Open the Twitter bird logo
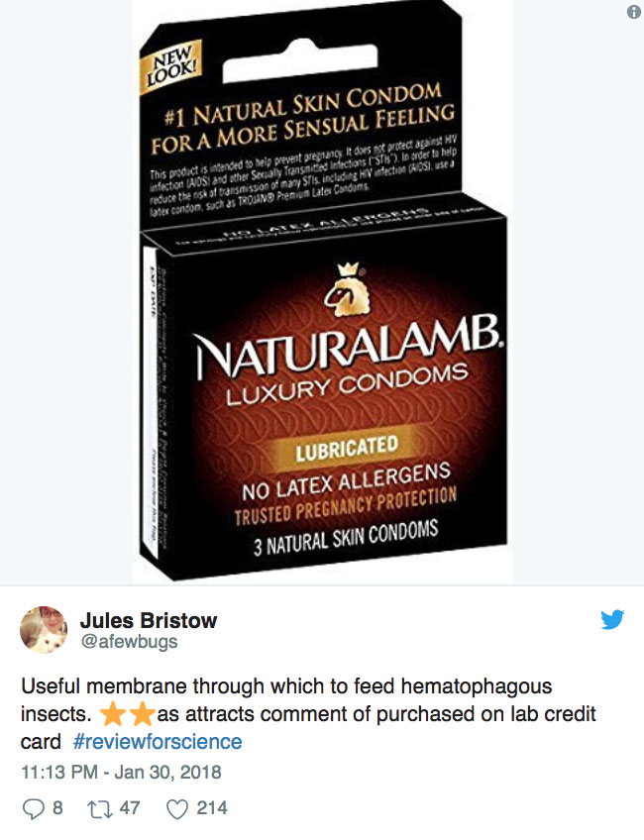644x840 pixels. pyautogui.click(x=612, y=619)
